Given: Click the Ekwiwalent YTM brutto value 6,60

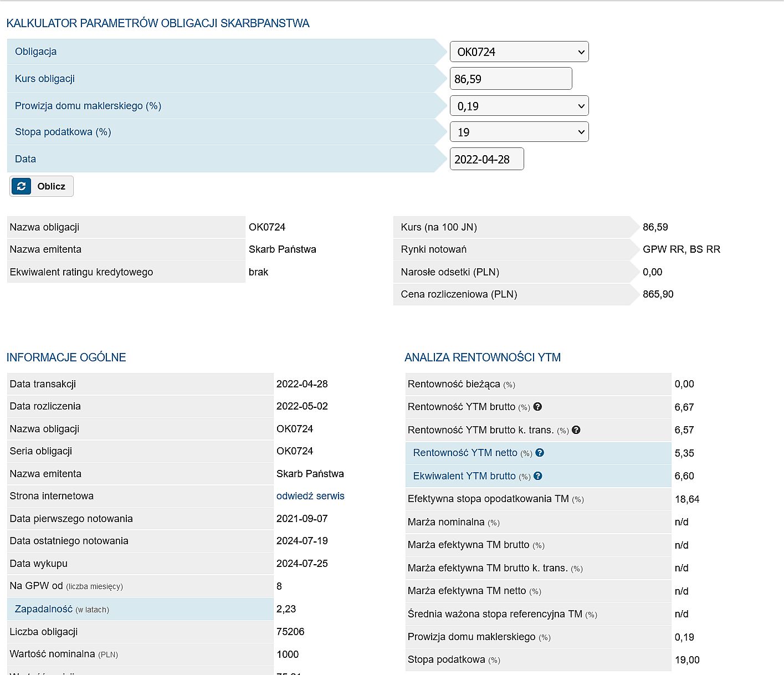Looking at the screenshot, I should (684, 476).
